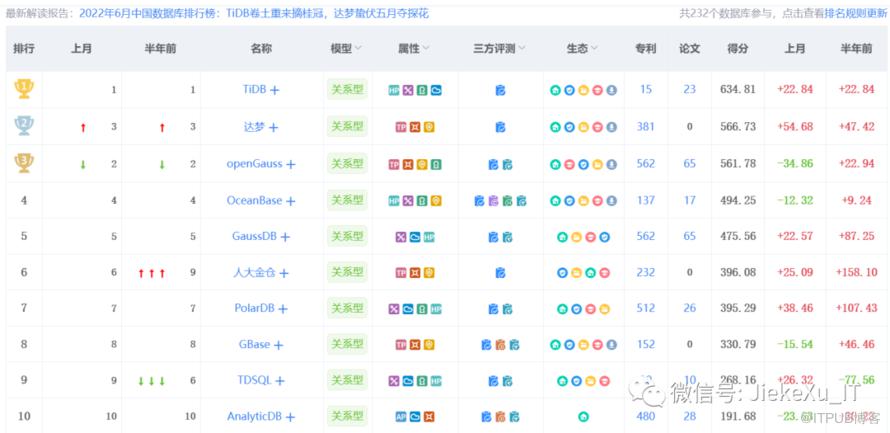Click the green home ecosystem icon in TiDB row

click(556, 90)
